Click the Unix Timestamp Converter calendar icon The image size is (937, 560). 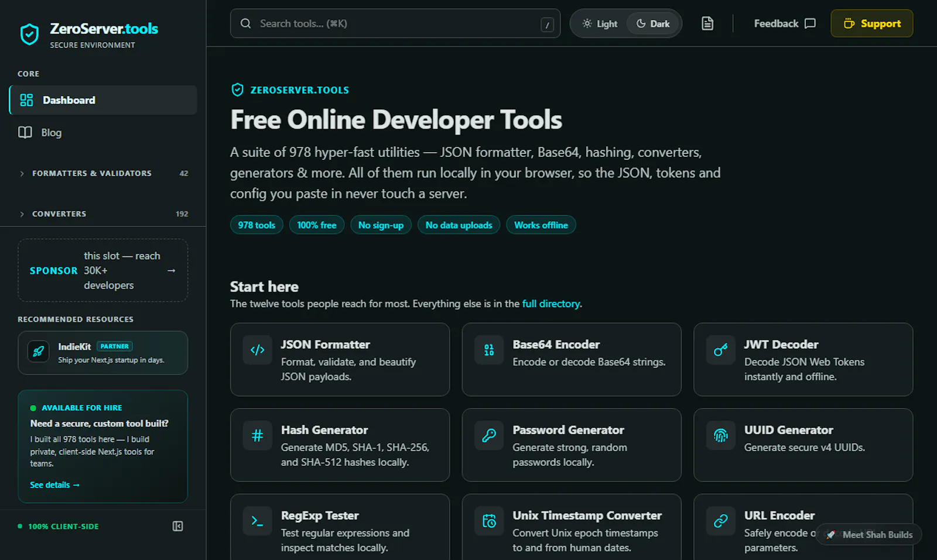[x=489, y=521]
